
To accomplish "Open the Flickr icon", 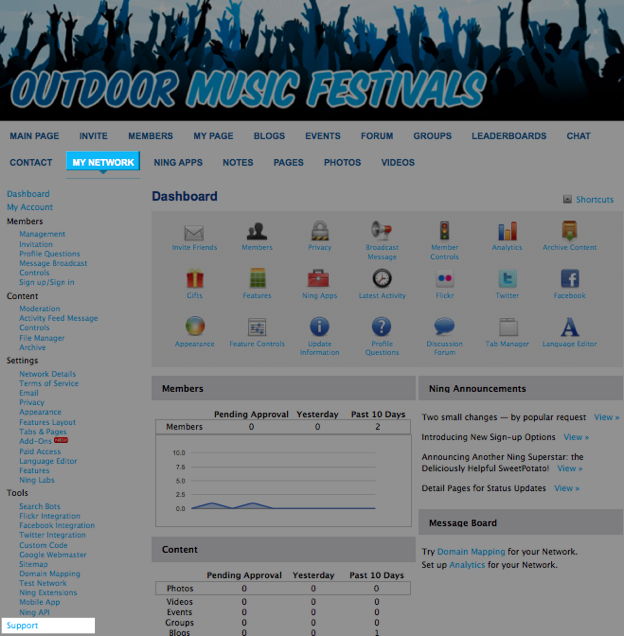I will [445, 279].
